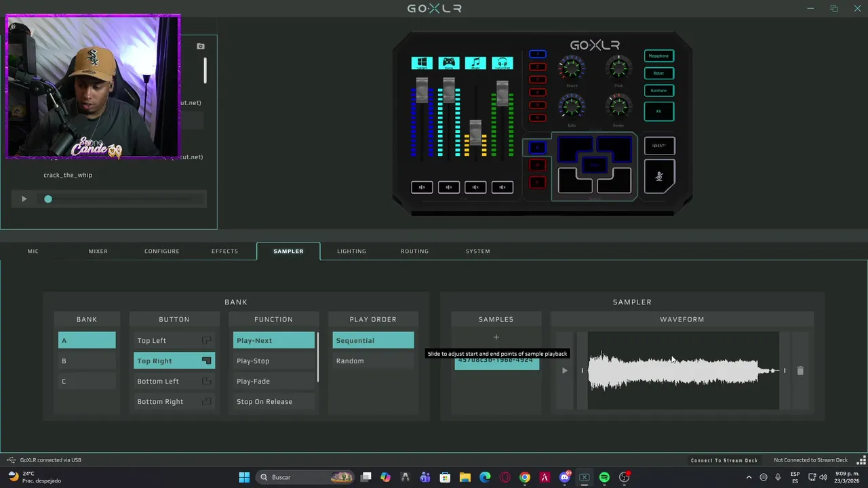The height and width of the screenshot is (488, 868).
Task: Open the EFFECTS tab
Action: click(224, 251)
